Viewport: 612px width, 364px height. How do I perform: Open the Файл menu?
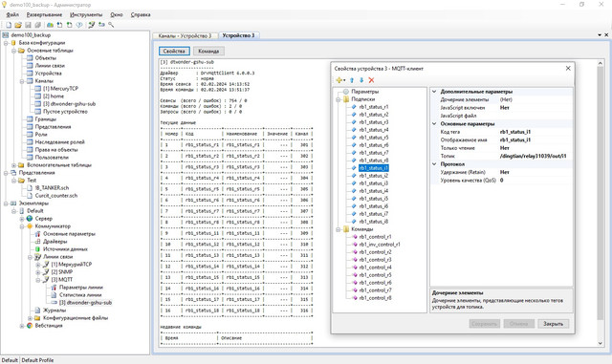pyautogui.click(x=12, y=15)
